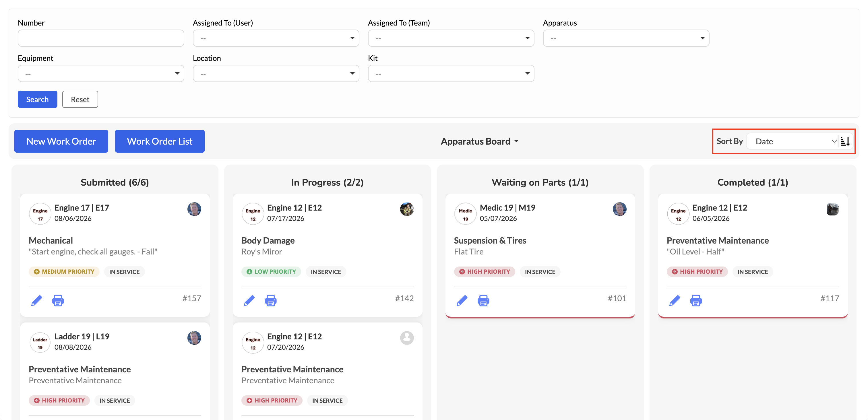Click Low Priority tag on Body Damage card
868x420 pixels.
pos(271,271)
